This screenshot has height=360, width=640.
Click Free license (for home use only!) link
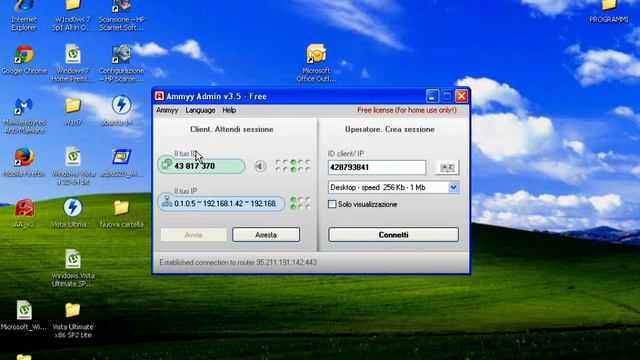[407, 110]
